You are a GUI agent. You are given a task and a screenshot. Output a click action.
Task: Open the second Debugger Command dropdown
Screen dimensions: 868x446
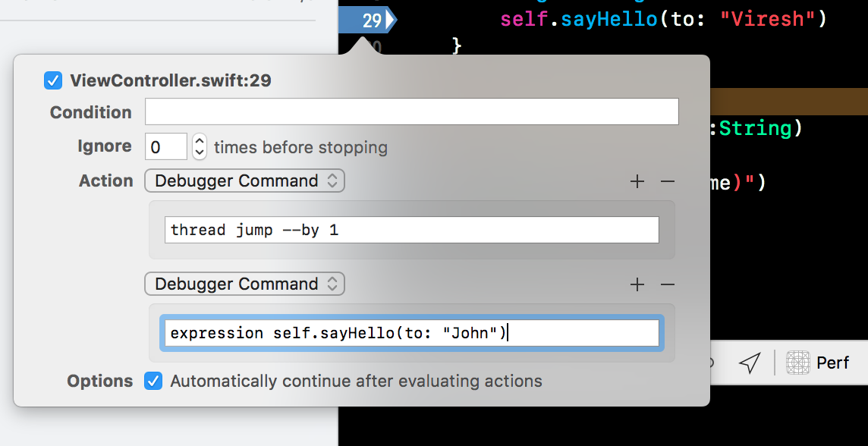(x=244, y=284)
